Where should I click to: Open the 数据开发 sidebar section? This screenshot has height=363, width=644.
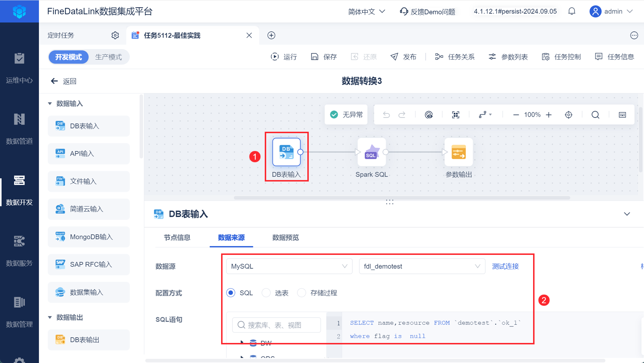tap(19, 190)
